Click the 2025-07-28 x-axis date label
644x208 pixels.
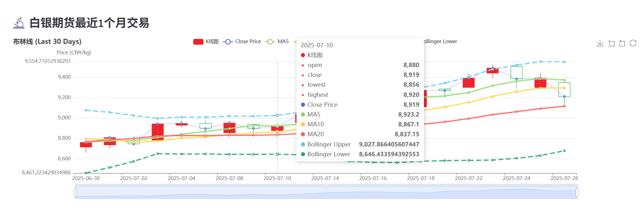pyautogui.click(x=564, y=178)
